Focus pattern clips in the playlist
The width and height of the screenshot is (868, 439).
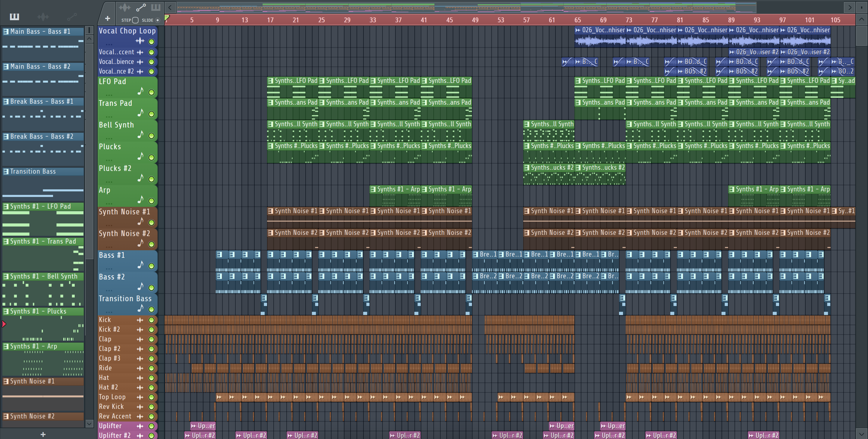click(156, 8)
